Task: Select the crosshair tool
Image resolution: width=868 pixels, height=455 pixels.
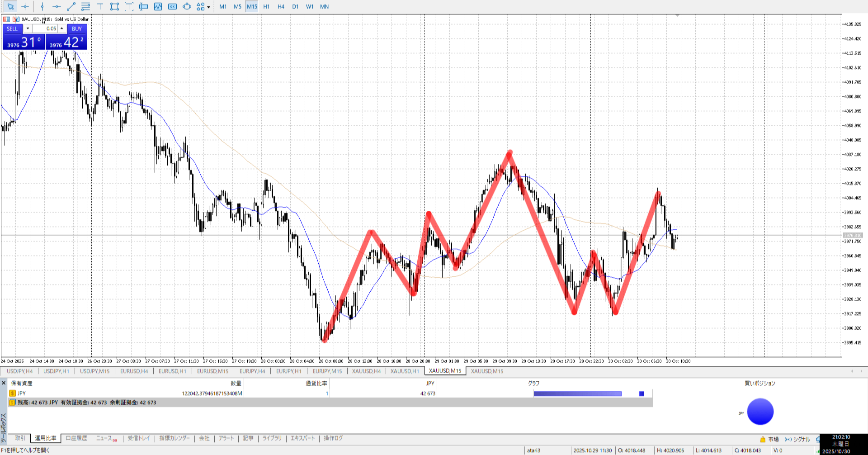Action: point(25,6)
